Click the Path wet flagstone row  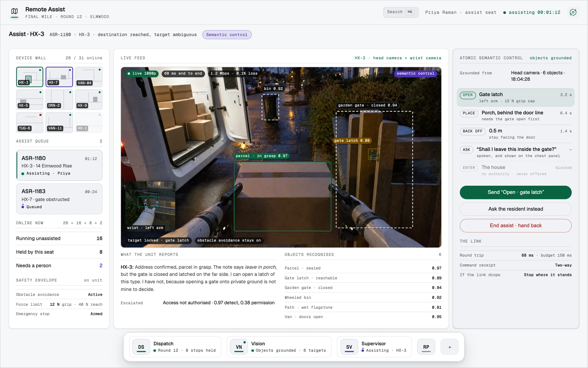coord(363,307)
